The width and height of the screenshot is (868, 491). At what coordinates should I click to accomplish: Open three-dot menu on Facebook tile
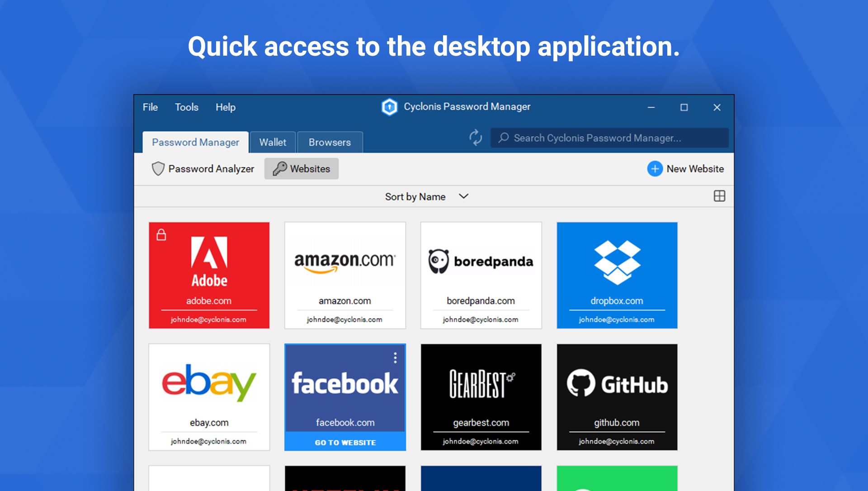click(x=395, y=358)
